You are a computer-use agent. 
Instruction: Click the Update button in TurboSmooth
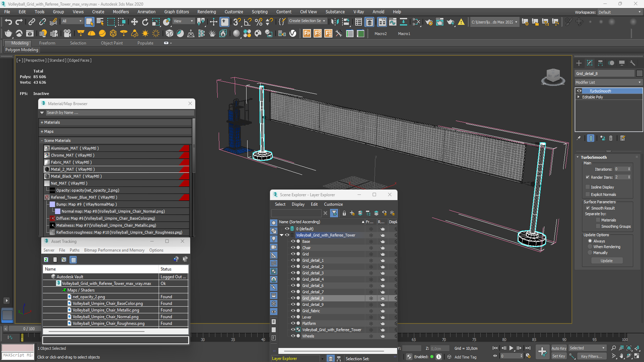[x=606, y=261]
